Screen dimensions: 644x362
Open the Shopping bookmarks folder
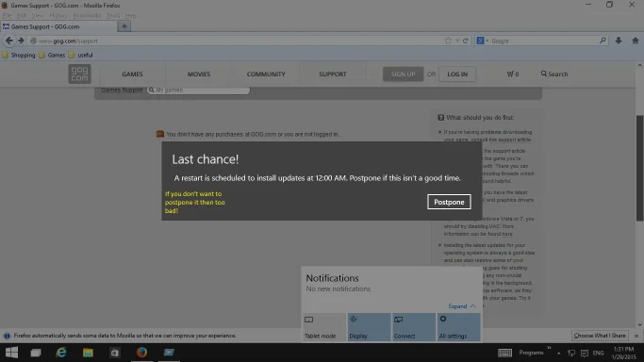19,55
